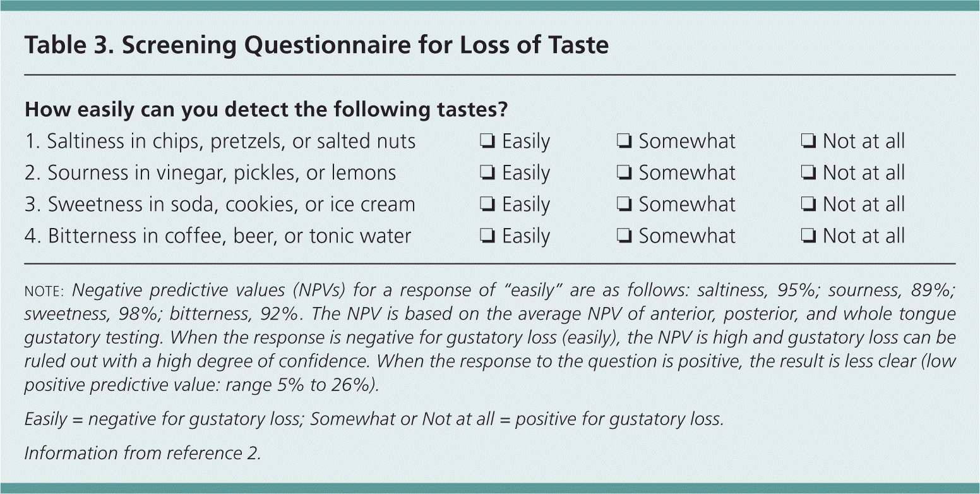Check Somewhat for sourness in vinegar
The image size is (980, 494).
tap(623, 172)
